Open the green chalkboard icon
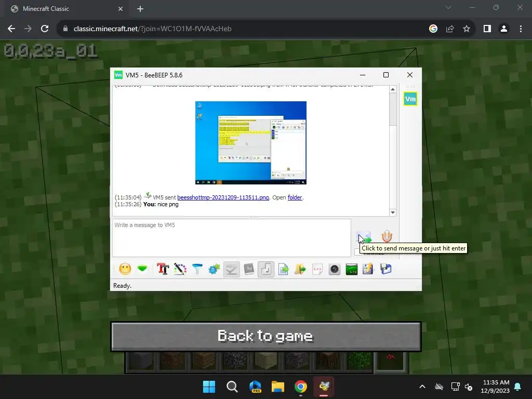The image size is (532, 399). click(x=352, y=269)
